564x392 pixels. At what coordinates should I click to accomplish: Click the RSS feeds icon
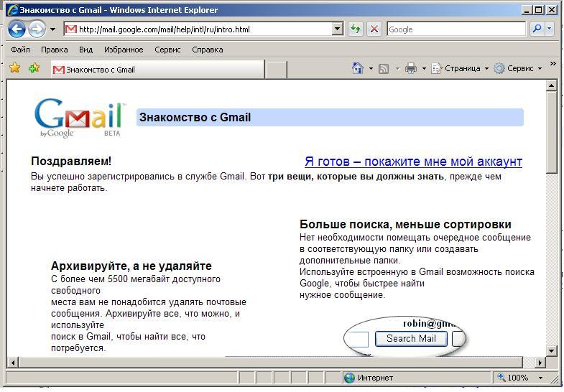click(384, 68)
